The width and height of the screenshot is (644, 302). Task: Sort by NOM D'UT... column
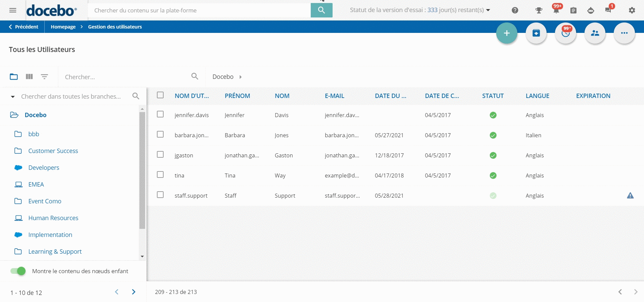(192, 96)
